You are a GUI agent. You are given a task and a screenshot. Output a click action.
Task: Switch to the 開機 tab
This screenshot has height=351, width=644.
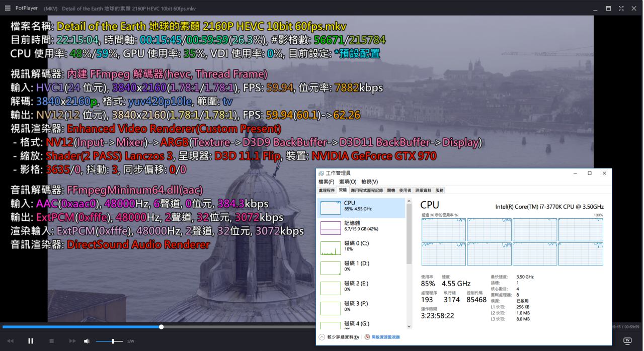pyautogui.click(x=391, y=191)
